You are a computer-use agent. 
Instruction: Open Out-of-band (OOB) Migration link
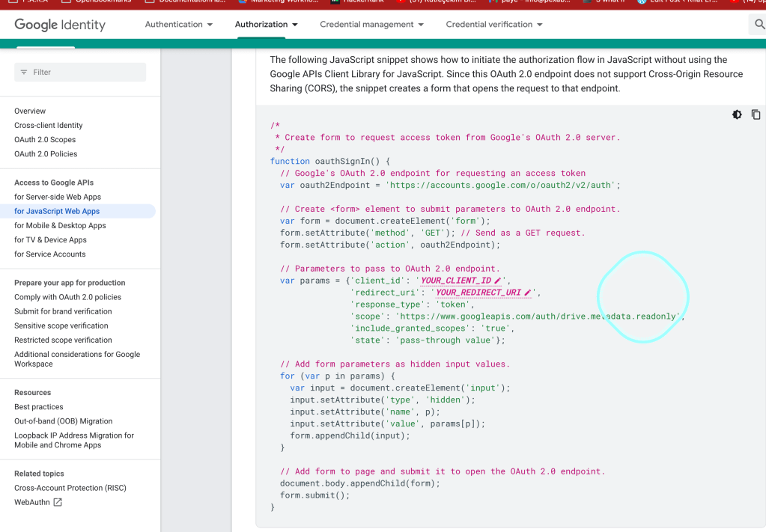point(63,421)
